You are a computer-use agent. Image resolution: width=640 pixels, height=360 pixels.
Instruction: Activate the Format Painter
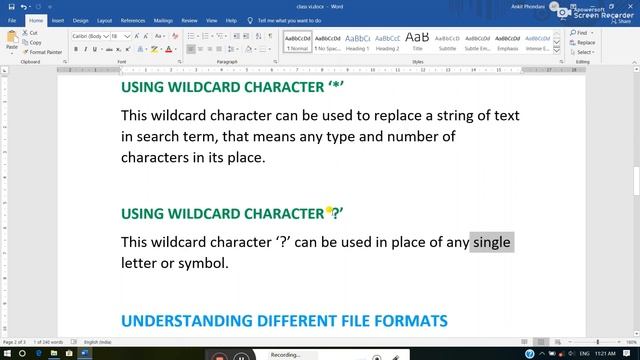42,52
